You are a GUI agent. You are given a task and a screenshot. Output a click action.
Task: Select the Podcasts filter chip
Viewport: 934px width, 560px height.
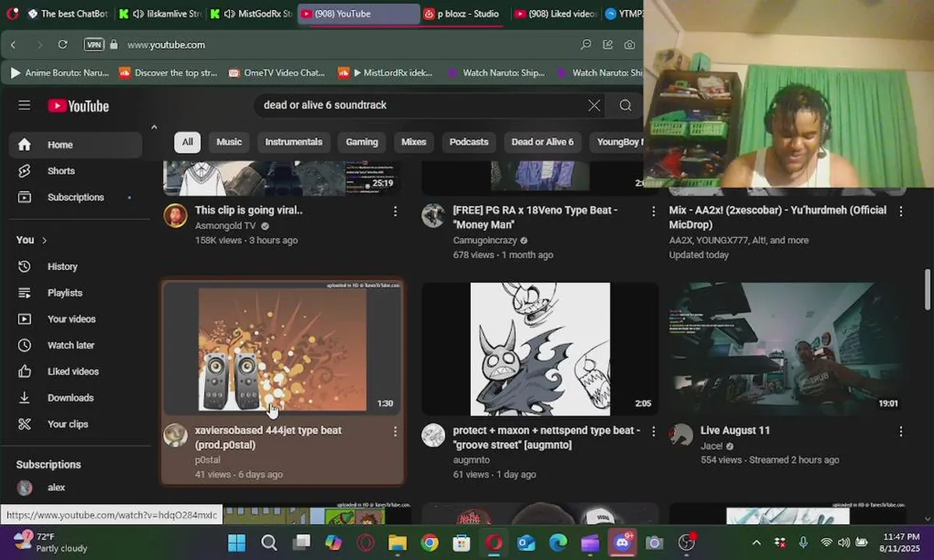point(469,142)
